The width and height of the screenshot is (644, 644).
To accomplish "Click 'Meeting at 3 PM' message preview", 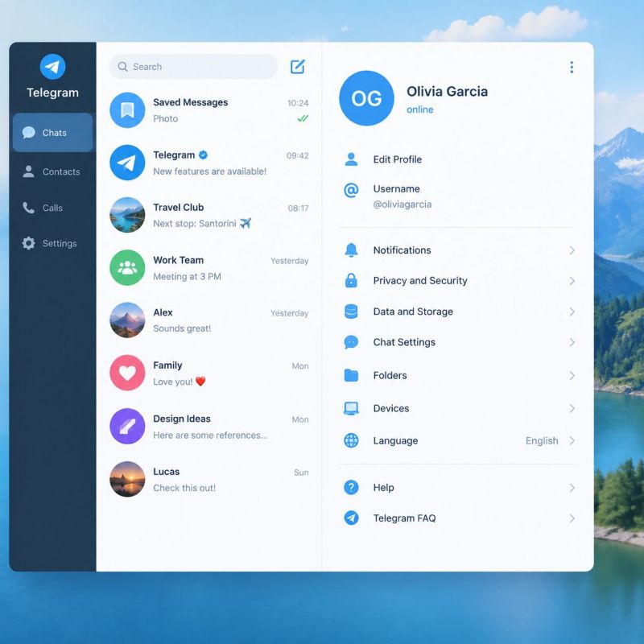I will tap(187, 276).
